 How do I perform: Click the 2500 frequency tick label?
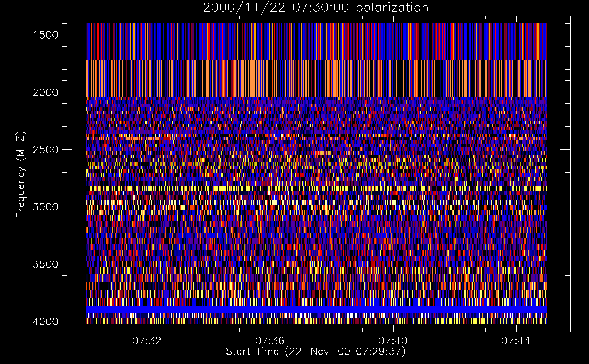click(x=46, y=150)
